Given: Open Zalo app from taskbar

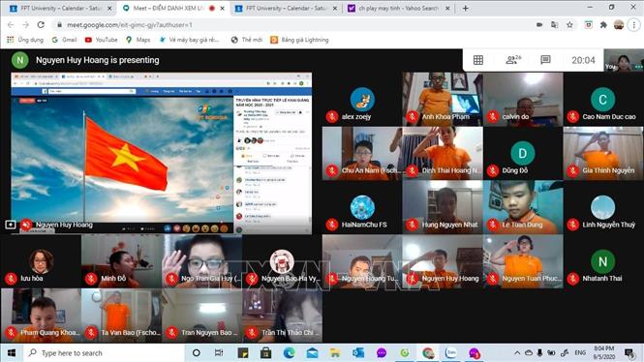Looking at the screenshot, I should (451, 353).
